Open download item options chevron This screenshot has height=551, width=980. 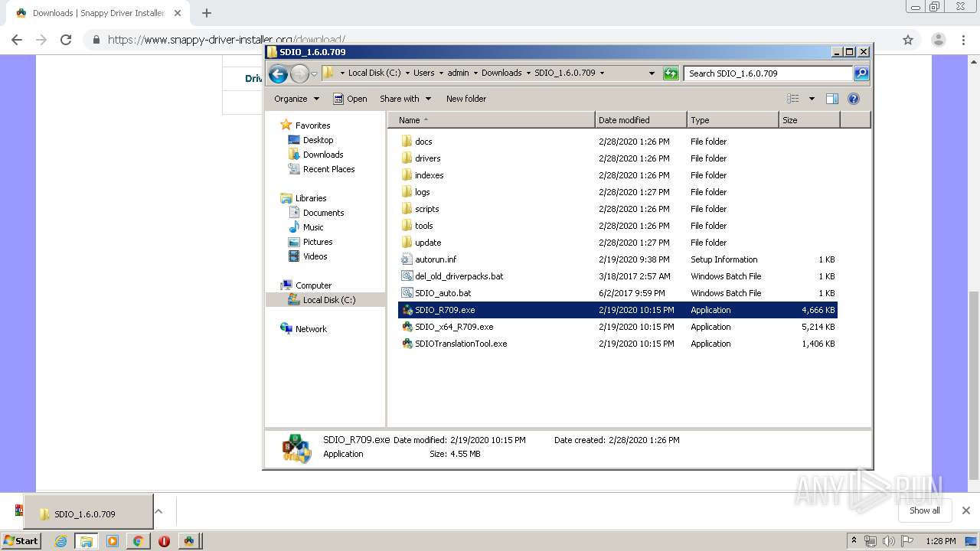pos(158,511)
